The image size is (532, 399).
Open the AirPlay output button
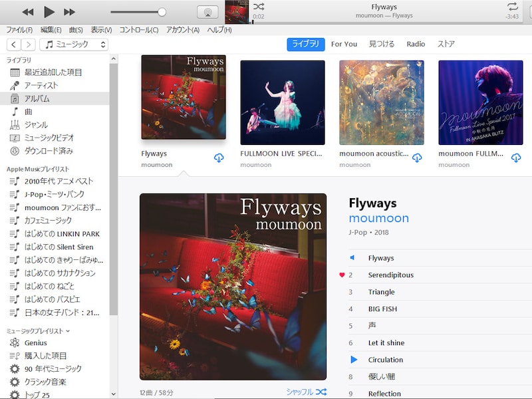[207, 13]
